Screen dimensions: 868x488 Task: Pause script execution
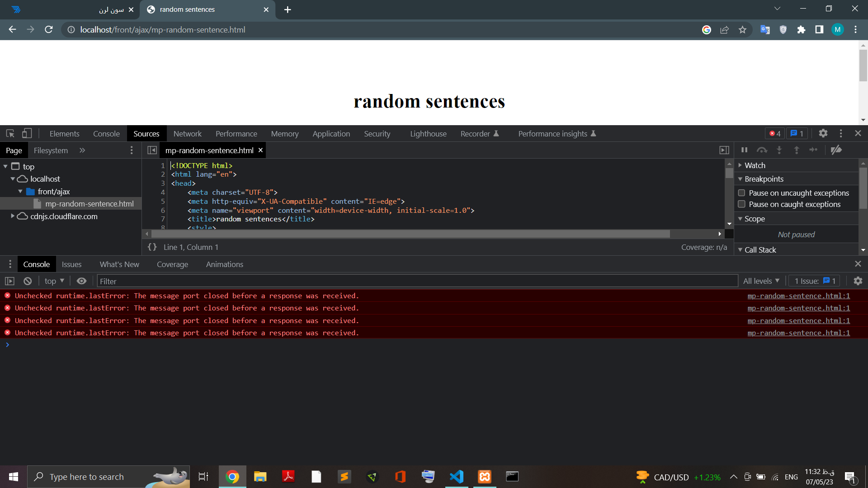[745, 150]
